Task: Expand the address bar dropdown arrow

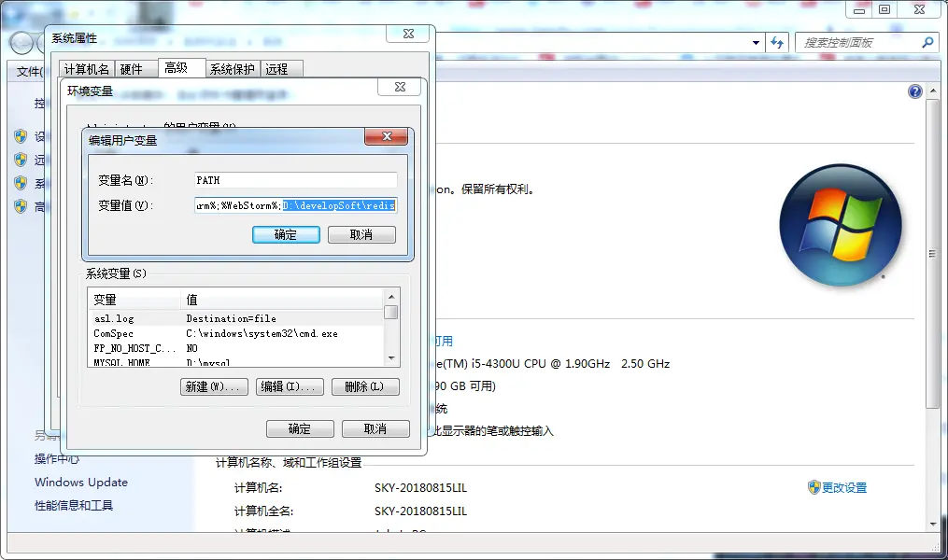Action: tap(756, 43)
